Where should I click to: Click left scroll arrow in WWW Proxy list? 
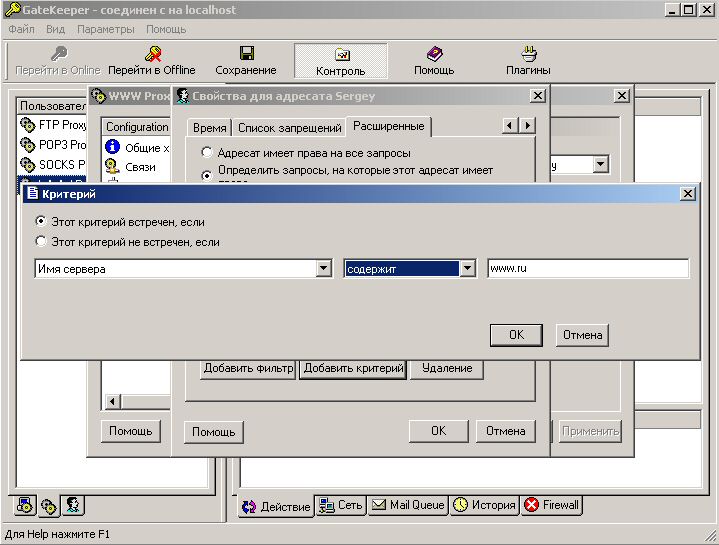click(x=112, y=402)
